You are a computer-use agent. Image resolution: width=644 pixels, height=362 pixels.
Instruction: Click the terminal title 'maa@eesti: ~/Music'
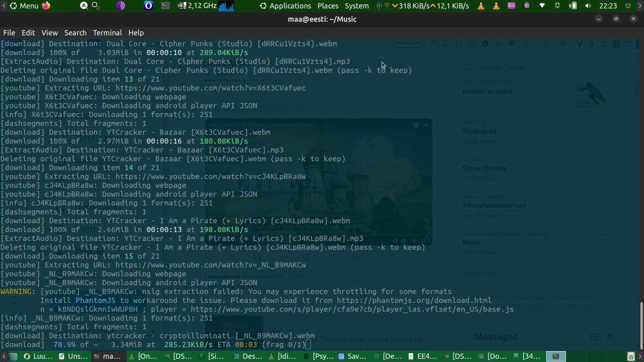pos(322,19)
